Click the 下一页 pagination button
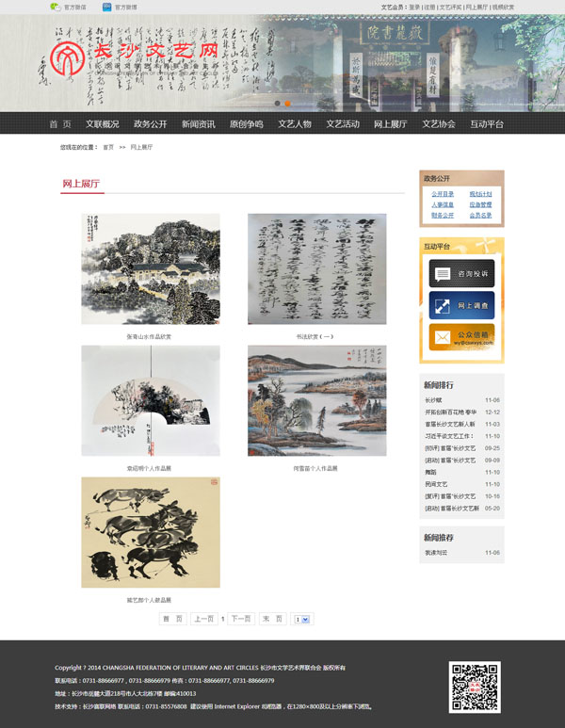 (x=241, y=619)
